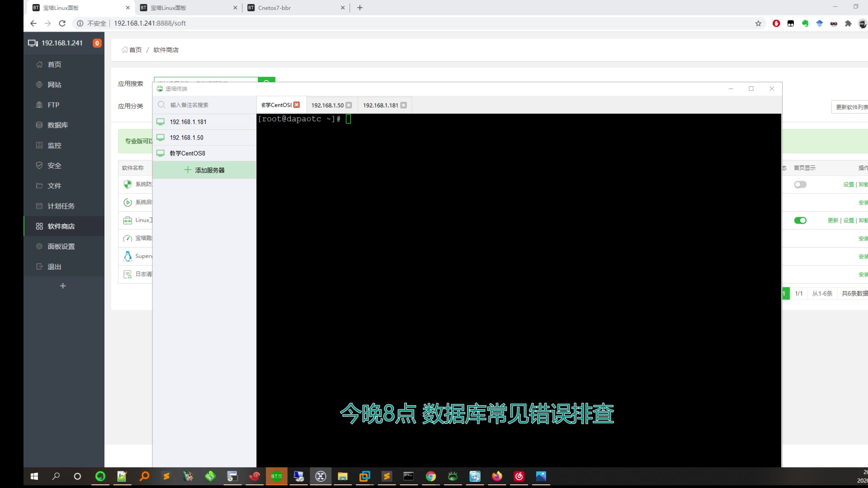Open the blue graduation cap extension
This screenshot has height=488, width=868.
pos(820,23)
